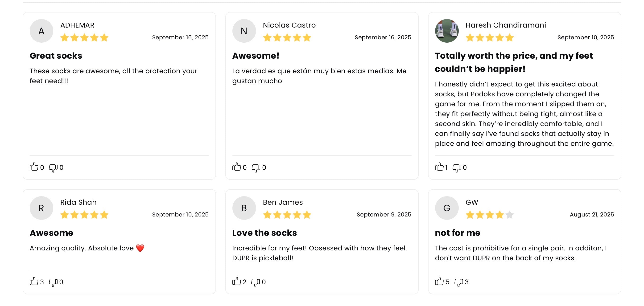Upvote Haresh Chandiramani's review

[x=439, y=167]
